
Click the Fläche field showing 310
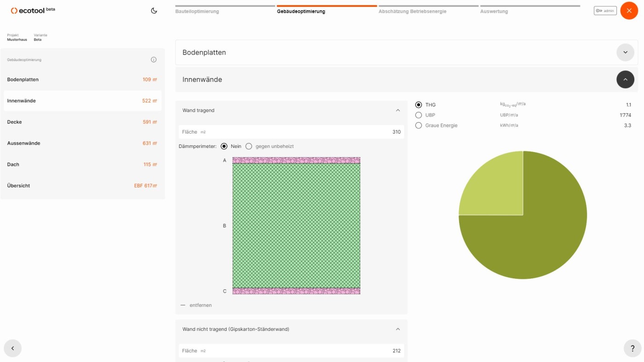tap(291, 132)
